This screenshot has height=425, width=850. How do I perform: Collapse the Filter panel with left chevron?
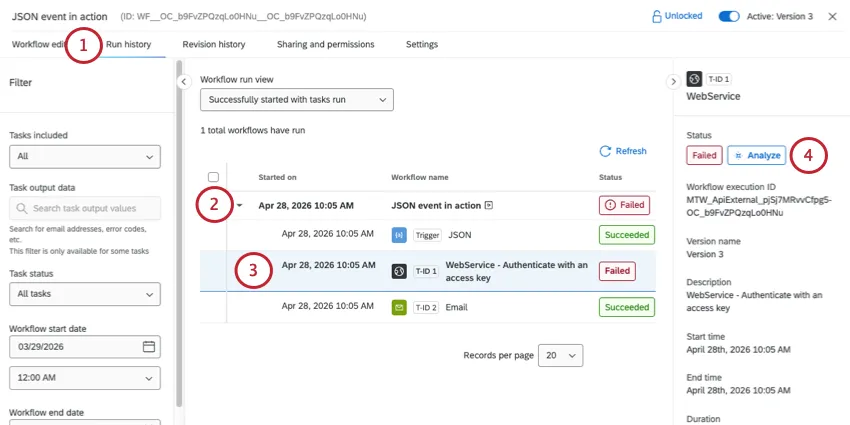pyautogui.click(x=183, y=82)
